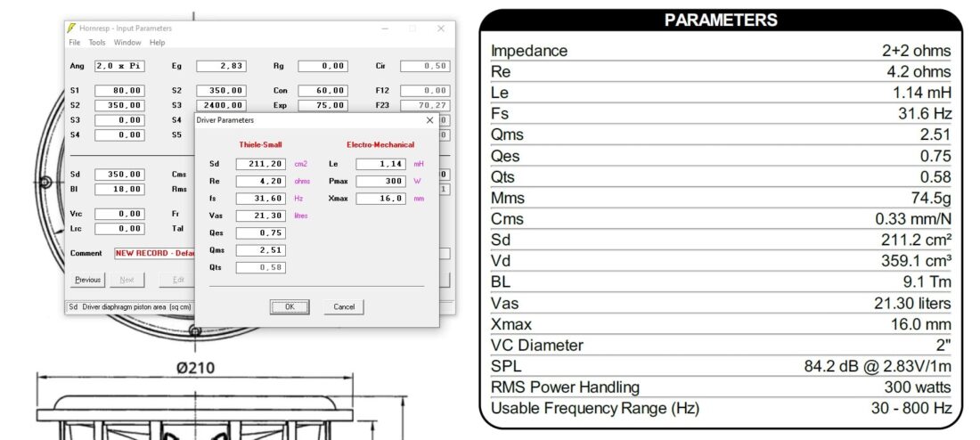Click dialog Le field showing 1,14
980x440 pixels.
(x=380, y=164)
